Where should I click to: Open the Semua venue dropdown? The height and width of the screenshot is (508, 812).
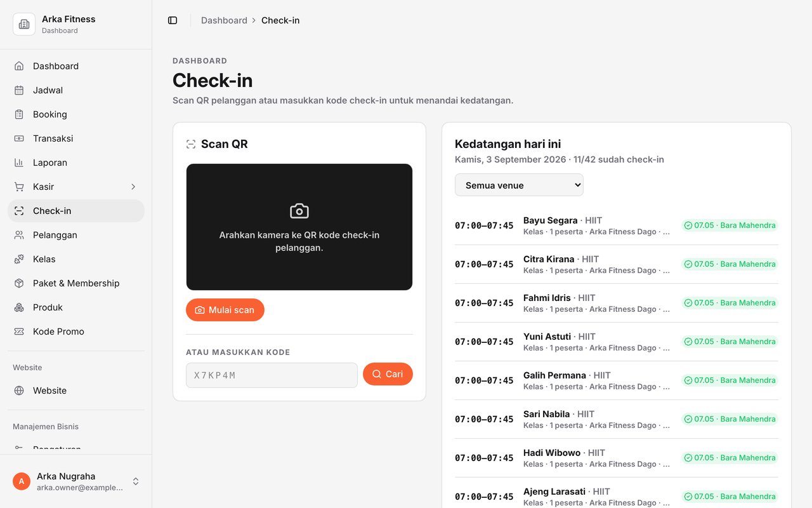(519, 185)
